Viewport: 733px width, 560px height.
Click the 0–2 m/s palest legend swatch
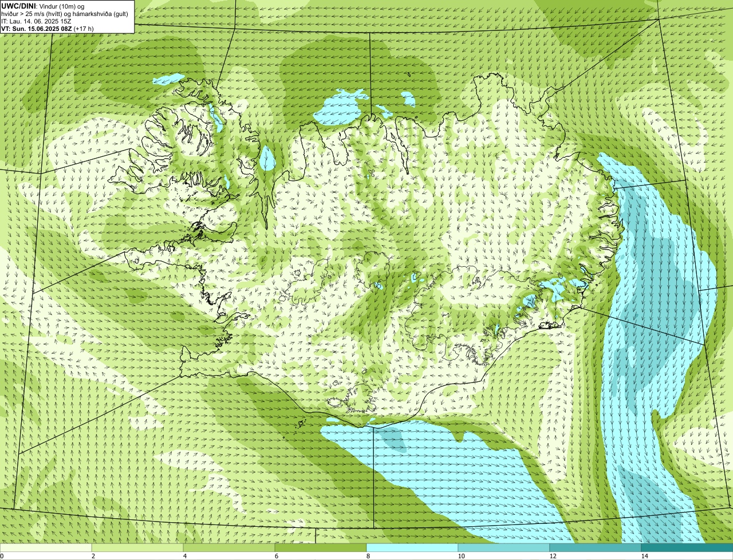click(46, 547)
